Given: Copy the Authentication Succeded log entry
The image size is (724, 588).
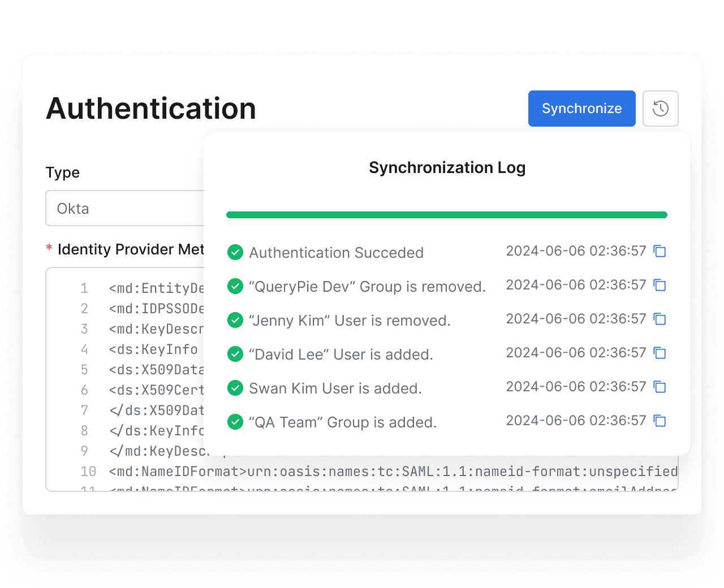Looking at the screenshot, I should 660,251.
